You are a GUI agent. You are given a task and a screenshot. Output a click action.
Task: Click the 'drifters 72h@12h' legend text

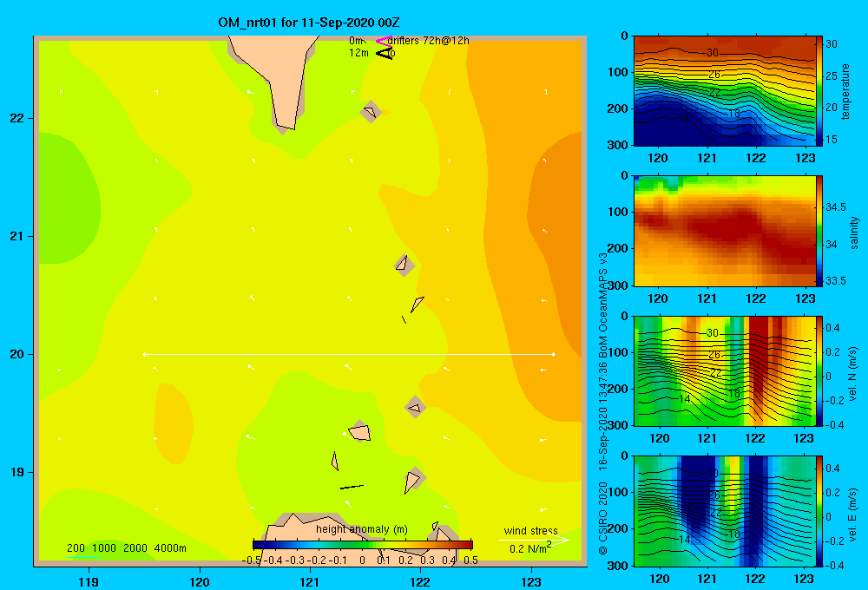(429, 41)
